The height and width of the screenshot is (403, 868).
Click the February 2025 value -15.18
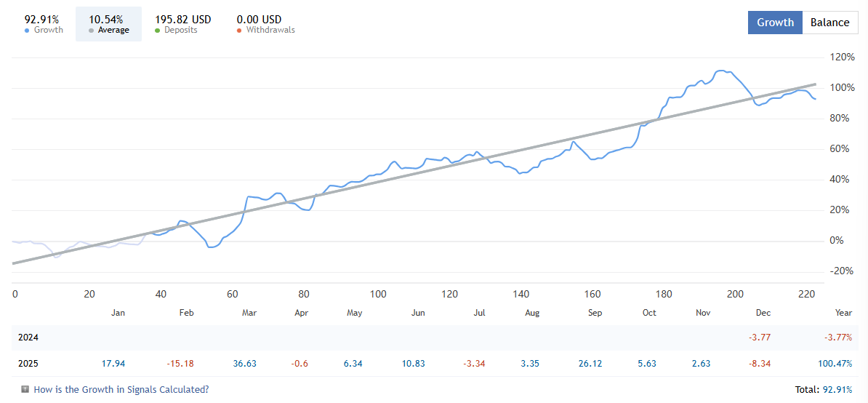[180, 363]
